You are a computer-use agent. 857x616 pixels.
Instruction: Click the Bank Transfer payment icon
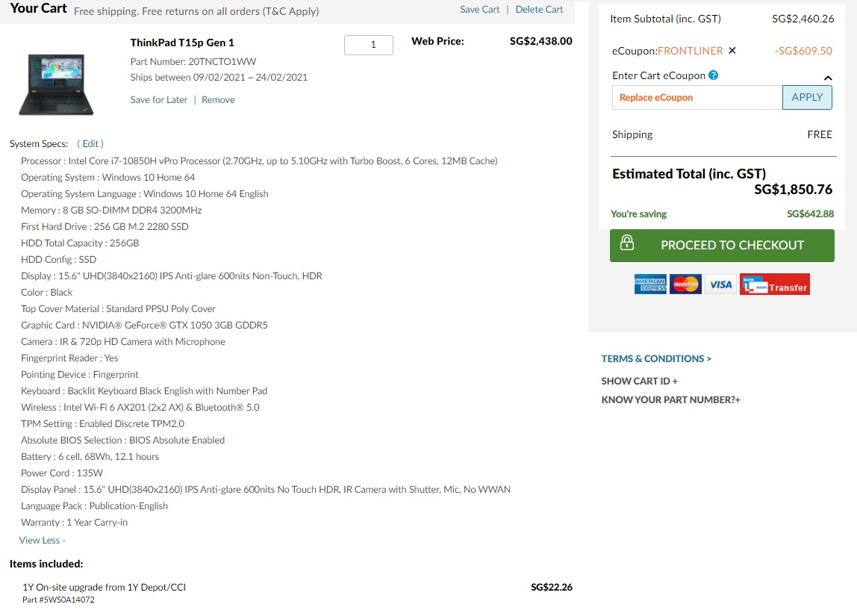pyautogui.click(x=774, y=284)
